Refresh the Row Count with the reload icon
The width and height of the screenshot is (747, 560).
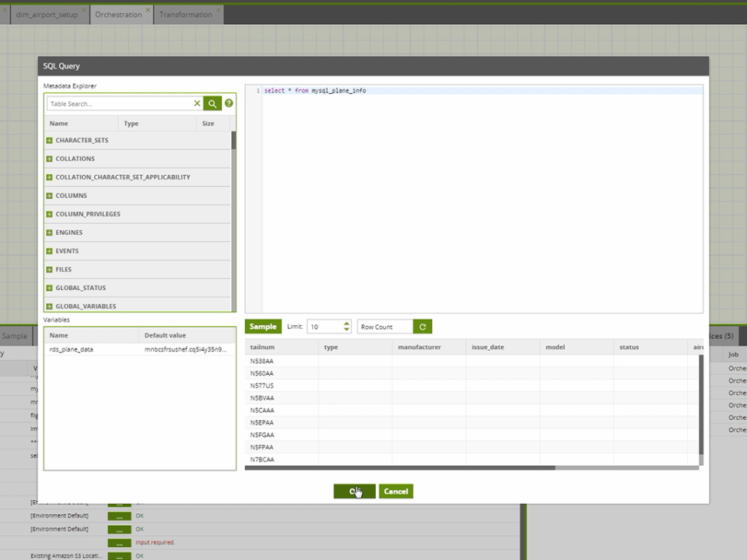[422, 326]
